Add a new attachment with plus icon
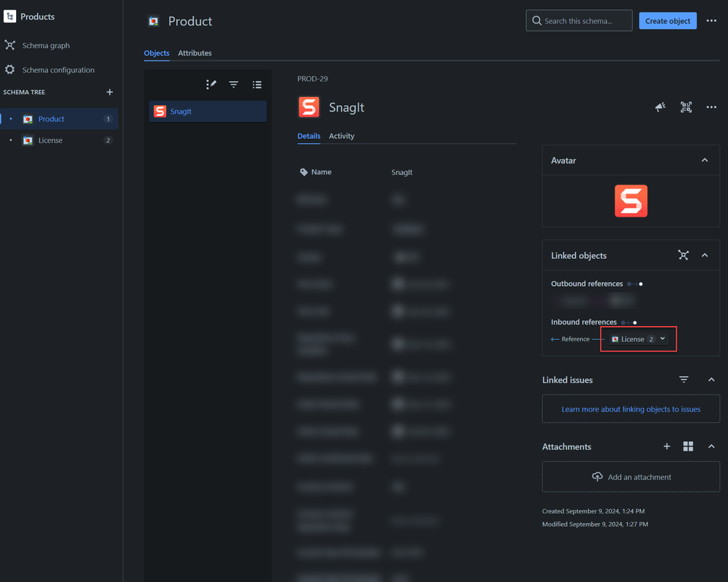Screen dimensions: 728x582 coord(667,446)
